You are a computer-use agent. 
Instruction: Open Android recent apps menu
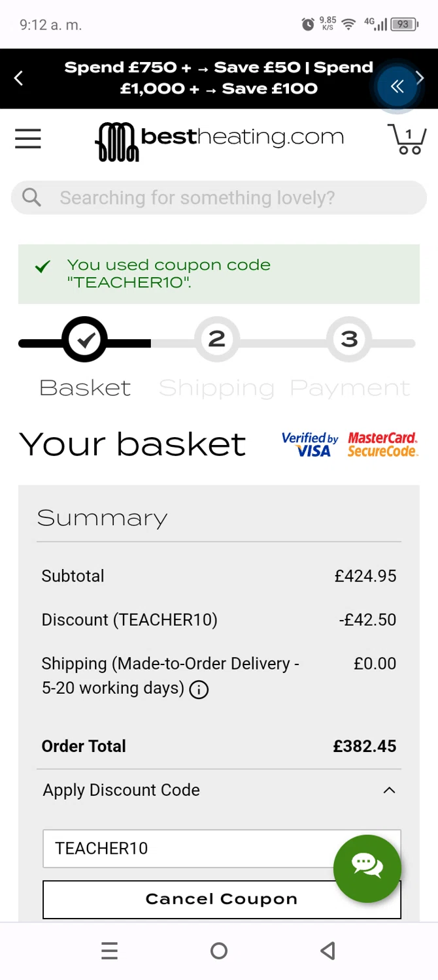pos(110,951)
